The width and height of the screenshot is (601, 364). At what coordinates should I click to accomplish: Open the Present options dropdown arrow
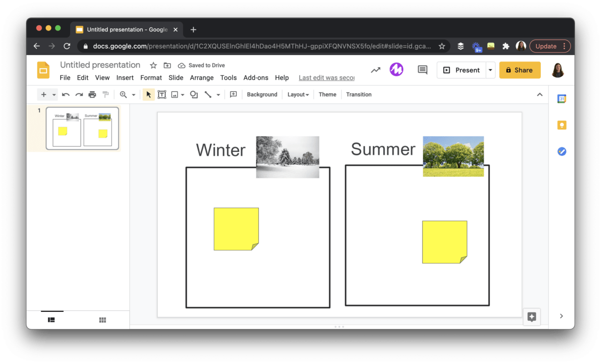[x=490, y=70]
